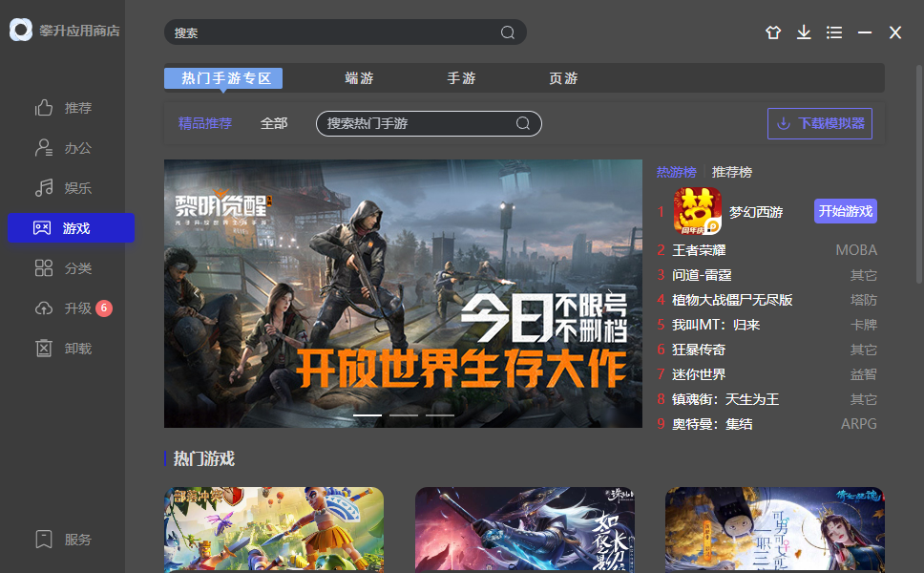Viewport: 924px width, 573px height.
Task: Open 卸载 section label in sidebar
Action: point(77,349)
